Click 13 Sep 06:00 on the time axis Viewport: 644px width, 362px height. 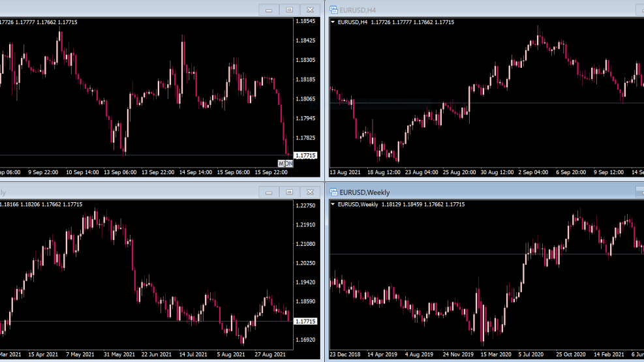pyautogui.click(x=120, y=172)
